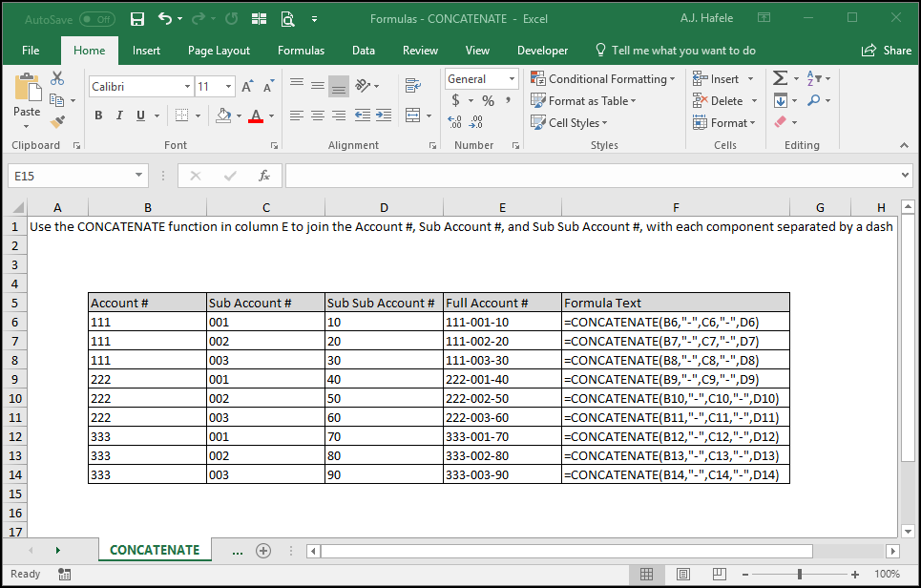Select the Format Painter brush
Image resolution: width=921 pixels, height=588 pixels.
[57, 122]
